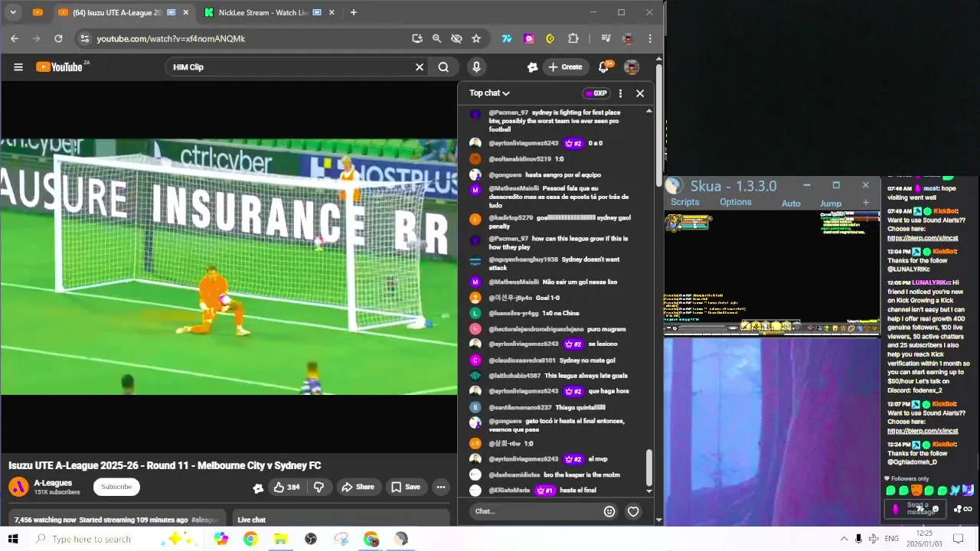Image resolution: width=980 pixels, height=551 pixels.
Task: Expand the Top chat dropdown
Action: [489, 93]
